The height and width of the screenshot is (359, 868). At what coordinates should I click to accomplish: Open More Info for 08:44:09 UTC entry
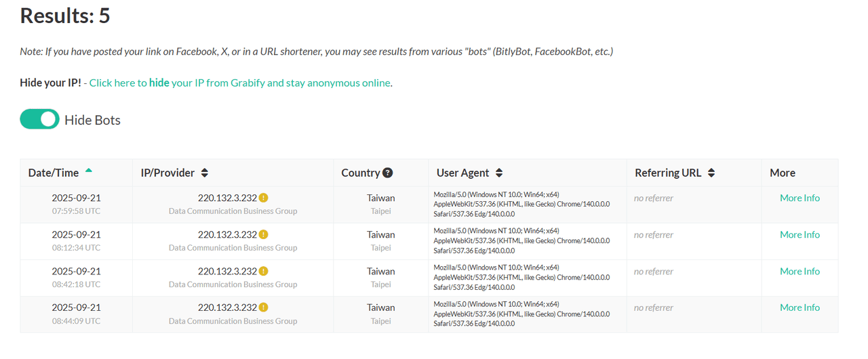(x=800, y=307)
